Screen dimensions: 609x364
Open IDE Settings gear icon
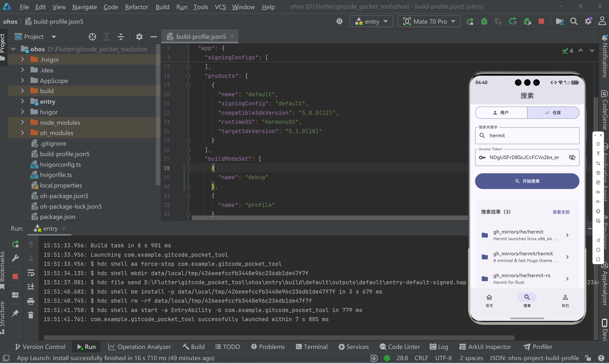(588, 21)
